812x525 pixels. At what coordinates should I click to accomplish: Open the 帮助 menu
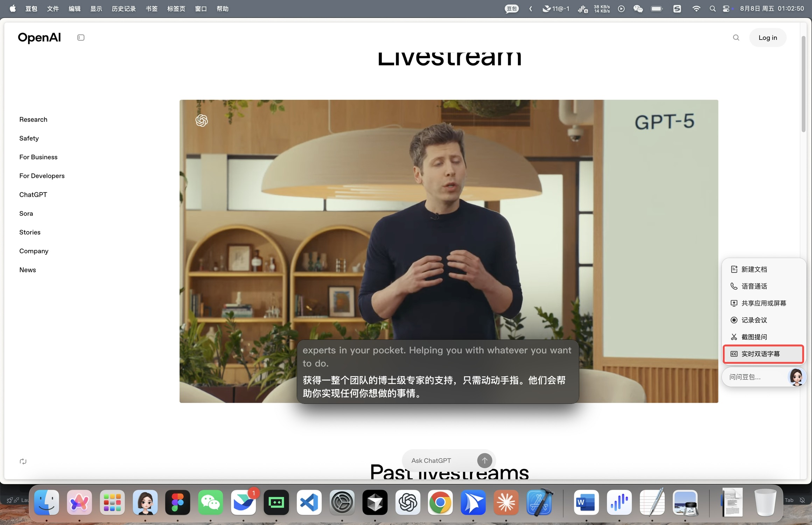coord(223,8)
